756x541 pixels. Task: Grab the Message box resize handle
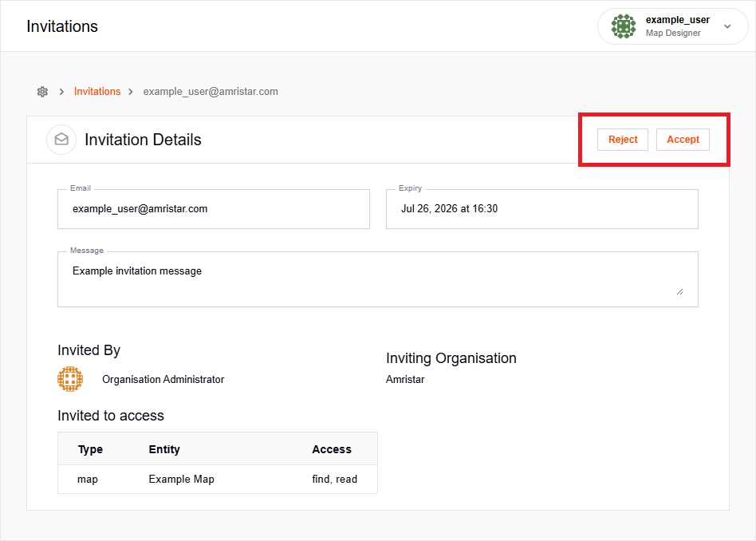679,291
